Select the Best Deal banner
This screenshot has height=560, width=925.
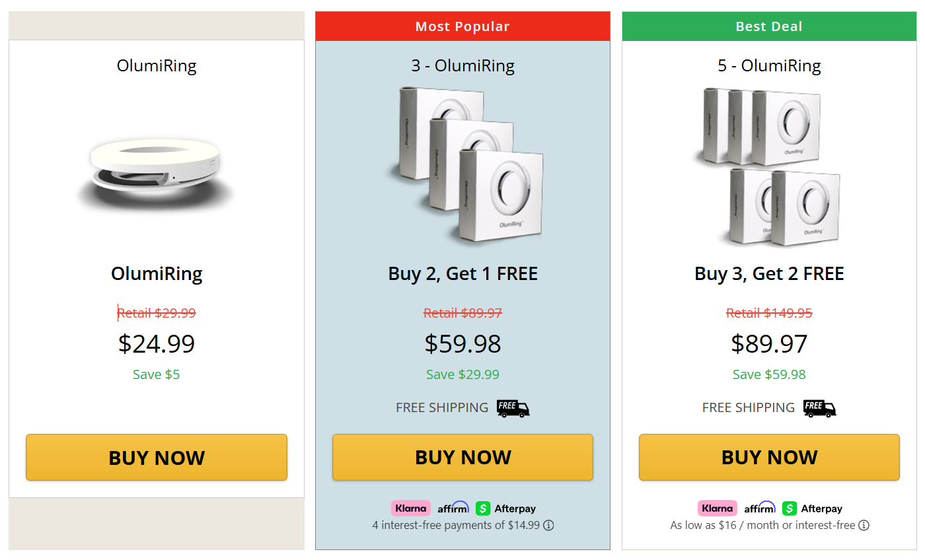[x=768, y=26]
